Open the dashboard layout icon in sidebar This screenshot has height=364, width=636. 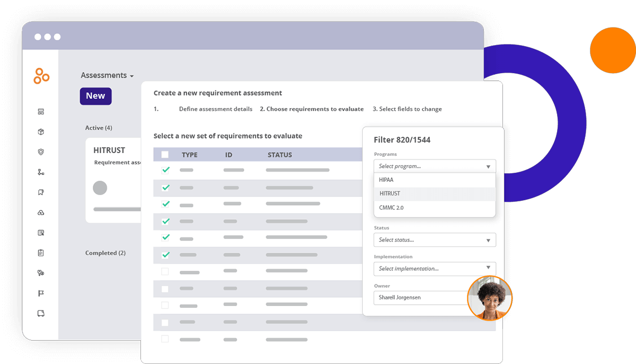pos(41,112)
